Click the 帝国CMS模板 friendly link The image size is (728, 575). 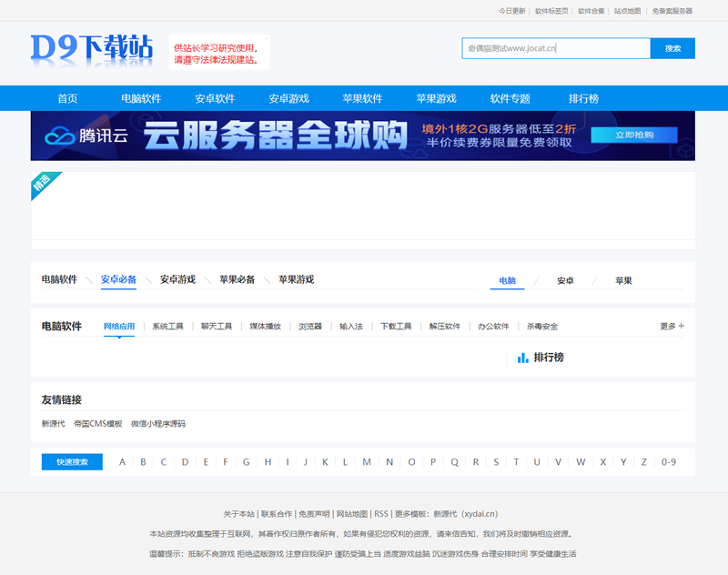click(98, 423)
